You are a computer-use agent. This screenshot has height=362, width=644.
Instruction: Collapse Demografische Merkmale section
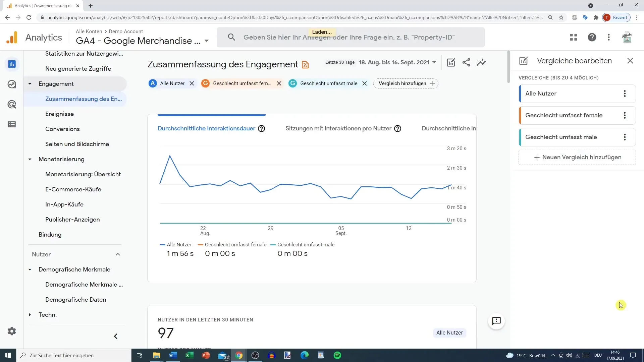(x=30, y=269)
